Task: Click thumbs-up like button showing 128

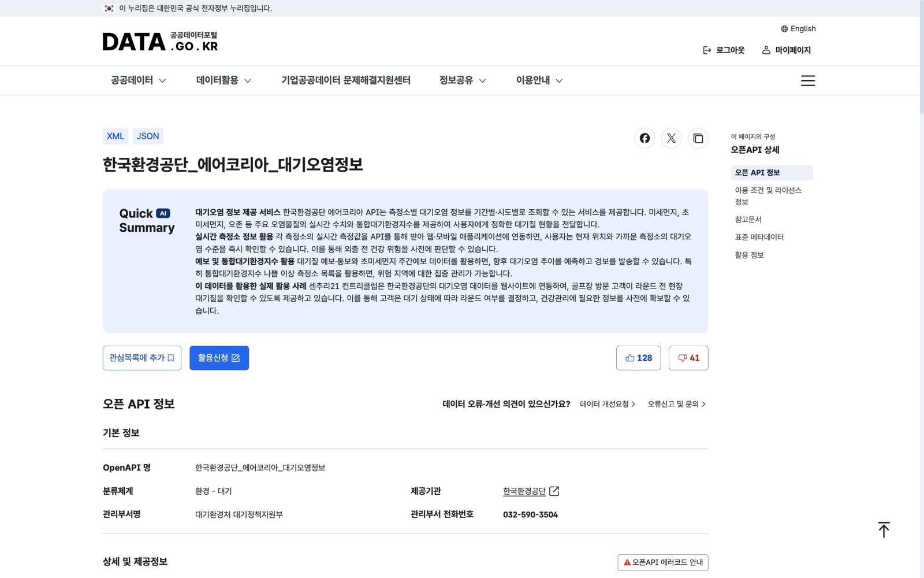Action: pyautogui.click(x=638, y=358)
